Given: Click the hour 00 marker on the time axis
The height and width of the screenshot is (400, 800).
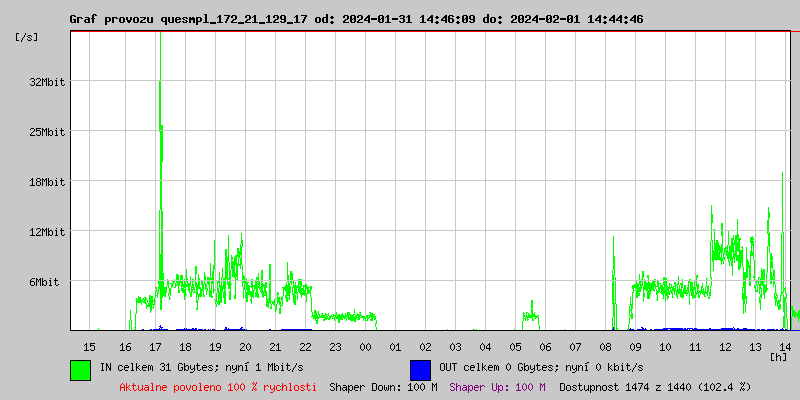Looking at the screenshot, I should click(x=365, y=346).
